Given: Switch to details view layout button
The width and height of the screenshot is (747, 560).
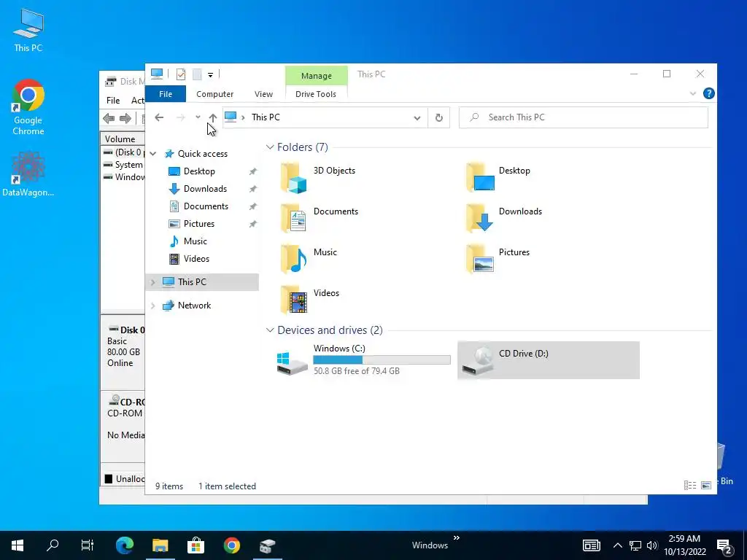Looking at the screenshot, I should 690,485.
